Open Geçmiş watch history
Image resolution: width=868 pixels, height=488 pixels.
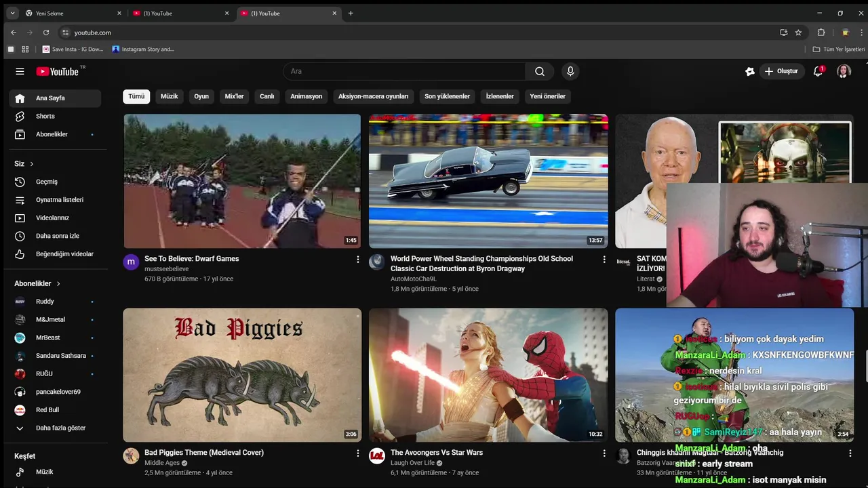click(x=55, y=182)
